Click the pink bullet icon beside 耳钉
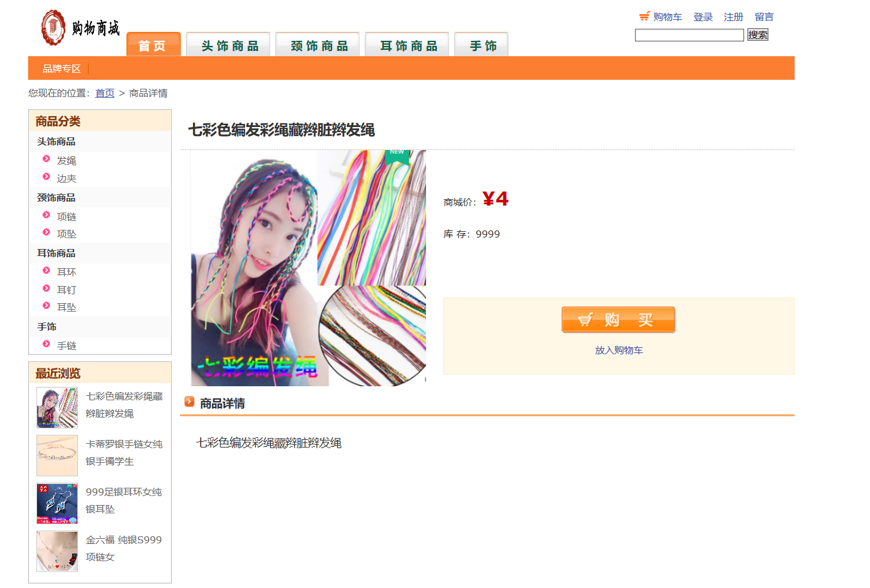Image resolution: width=870 pixels, height=588 pixels. click(x=46, y=289)
